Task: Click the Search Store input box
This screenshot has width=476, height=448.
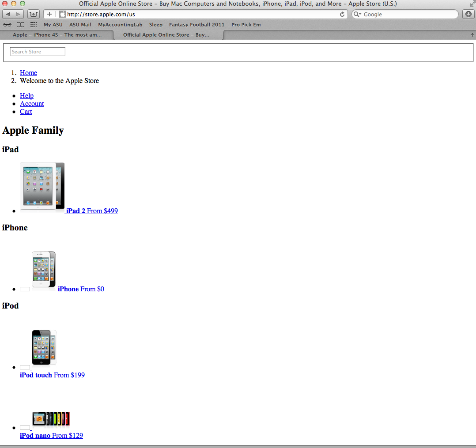Action: 38,52
